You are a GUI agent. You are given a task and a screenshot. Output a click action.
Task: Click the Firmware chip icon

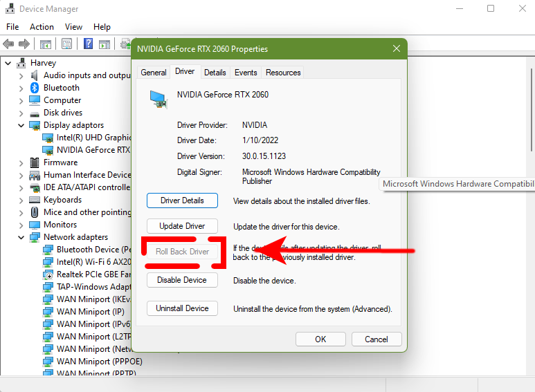click(35, 162)
